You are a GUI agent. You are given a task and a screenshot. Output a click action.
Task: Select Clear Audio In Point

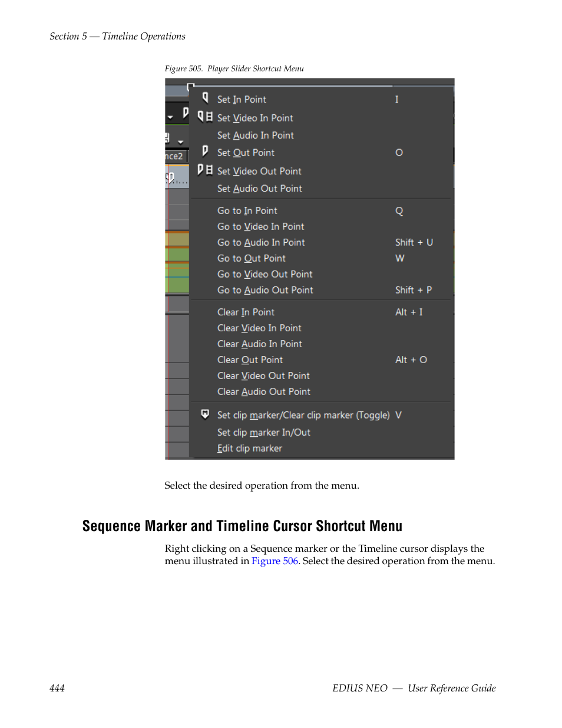pyautogui.click(x=259, y=344)
